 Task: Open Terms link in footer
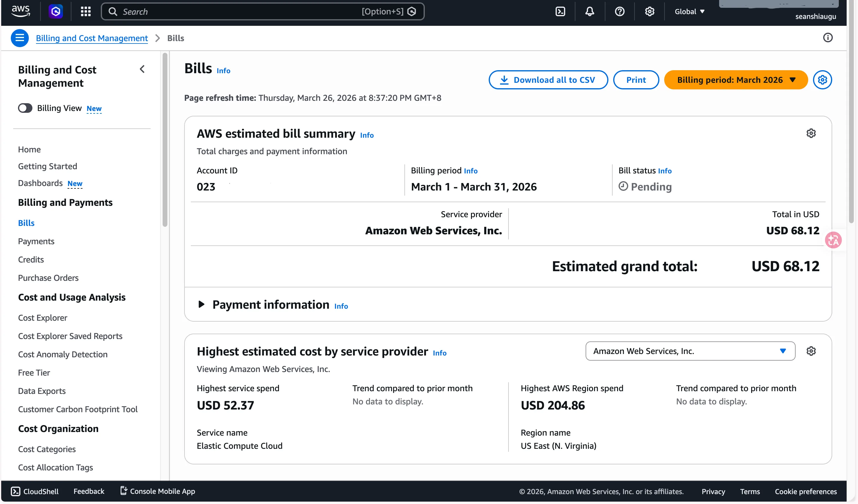click(750, 492)
